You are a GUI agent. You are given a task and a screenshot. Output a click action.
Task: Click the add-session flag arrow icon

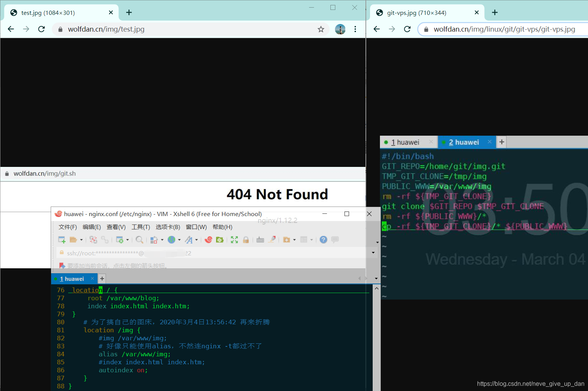[62, 266]
